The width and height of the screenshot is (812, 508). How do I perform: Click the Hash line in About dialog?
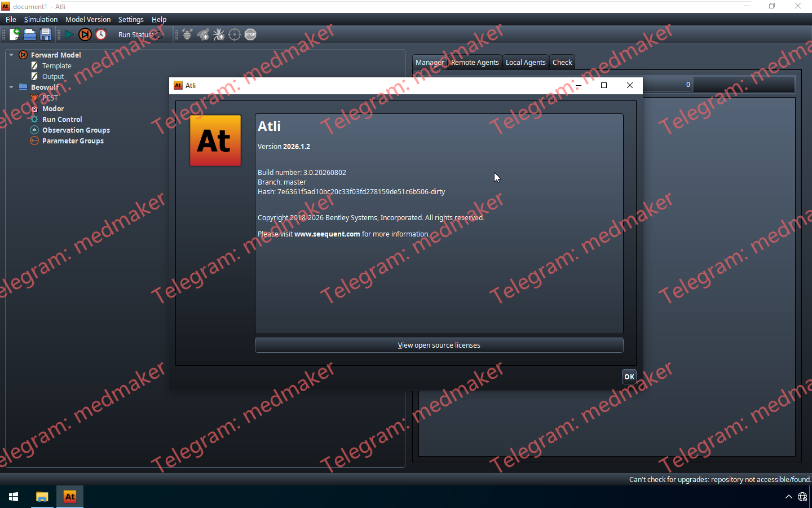click(x=351, y=191)
